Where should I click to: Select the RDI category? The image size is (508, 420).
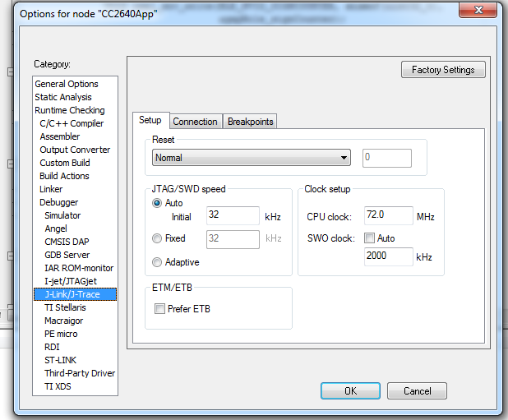click(x=52, y=347)
